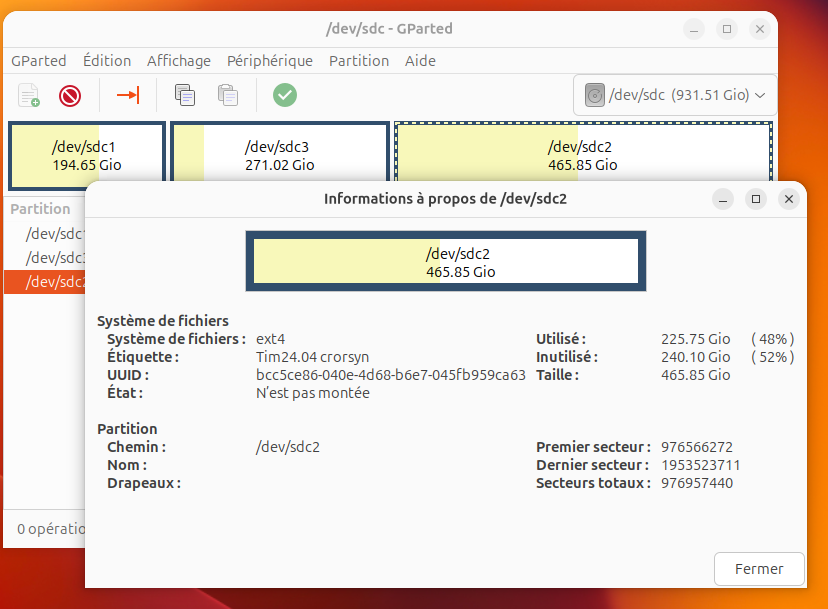The height and width of the screenshot is (609, 828).
Task: Apply all operations with green checkmark
Action: click(x=285, y=96)
